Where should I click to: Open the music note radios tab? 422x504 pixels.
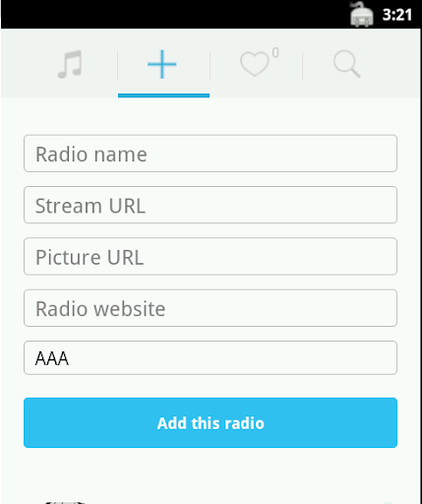[70, 64]
